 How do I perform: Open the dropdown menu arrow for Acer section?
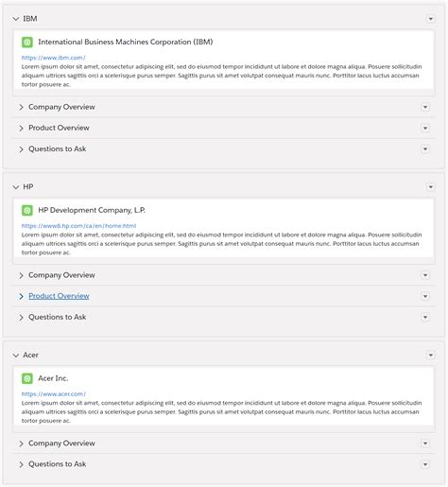tap(430, 356)
